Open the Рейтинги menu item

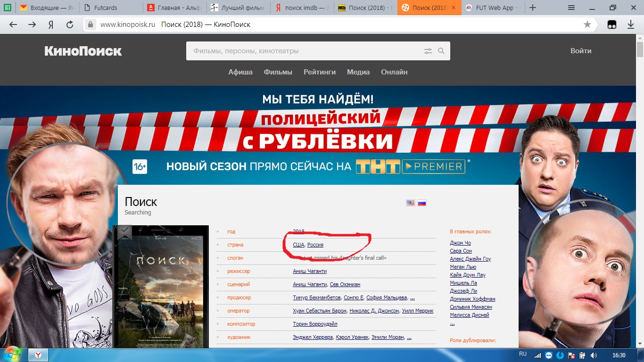320,72
